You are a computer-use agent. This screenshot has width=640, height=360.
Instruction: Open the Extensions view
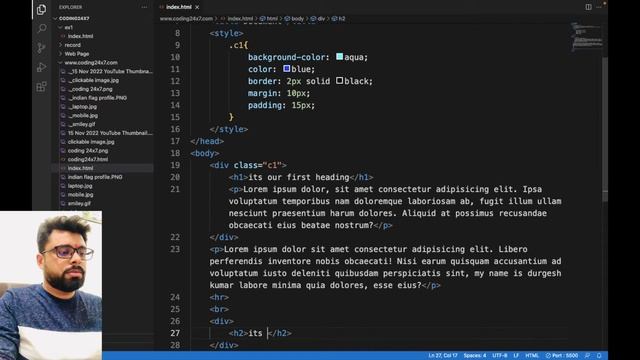tap(41, 87)
